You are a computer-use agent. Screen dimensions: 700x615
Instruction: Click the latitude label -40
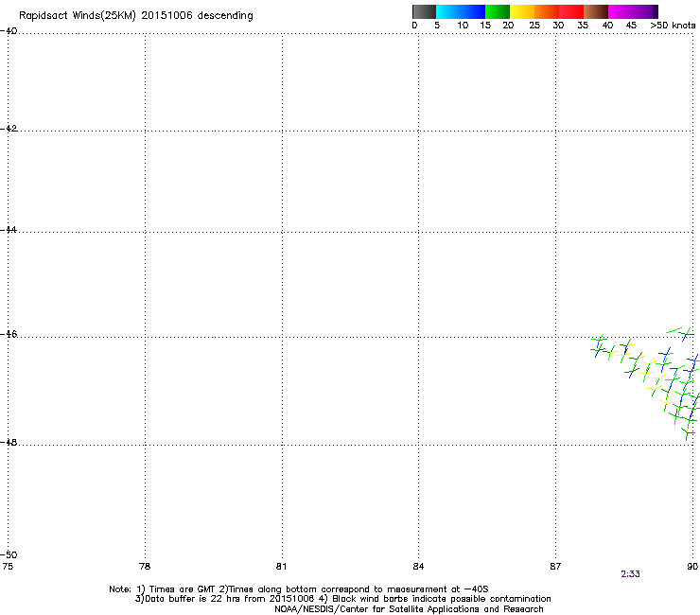[x=9, y=31]
